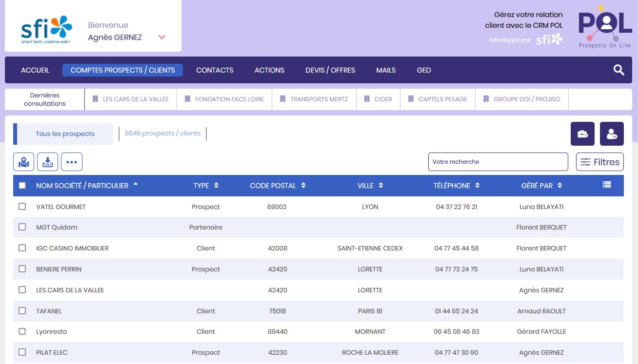The height and width of the screenshot is (364, 638).
Task: Open the column list display icon
Action: pos(607,185)
